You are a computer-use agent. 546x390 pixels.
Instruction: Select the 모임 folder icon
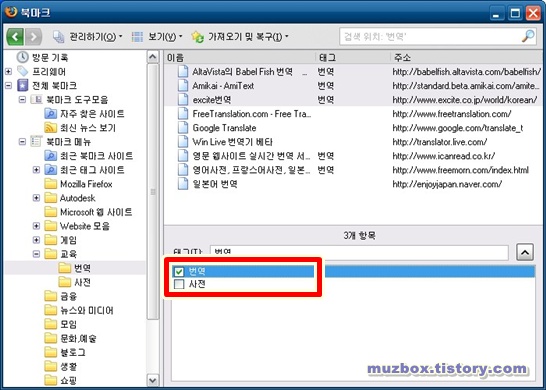(x=50, y=324)
